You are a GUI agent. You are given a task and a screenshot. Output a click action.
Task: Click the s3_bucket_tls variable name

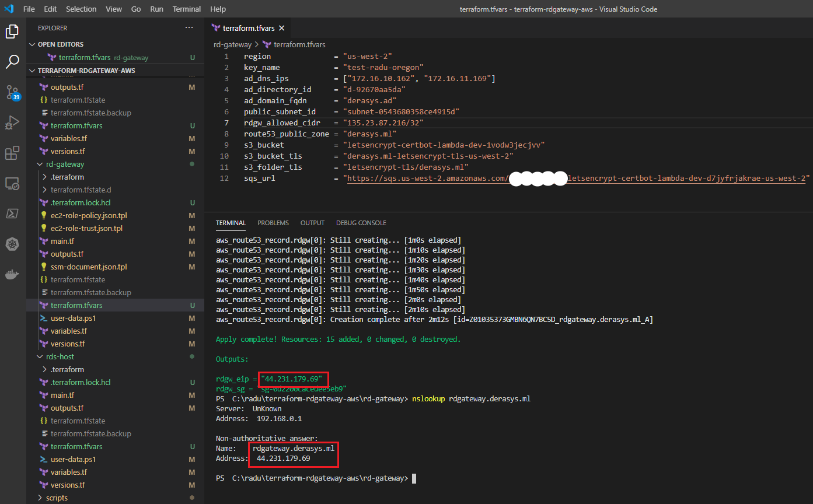pyautogui.click(x=273, y=156)
